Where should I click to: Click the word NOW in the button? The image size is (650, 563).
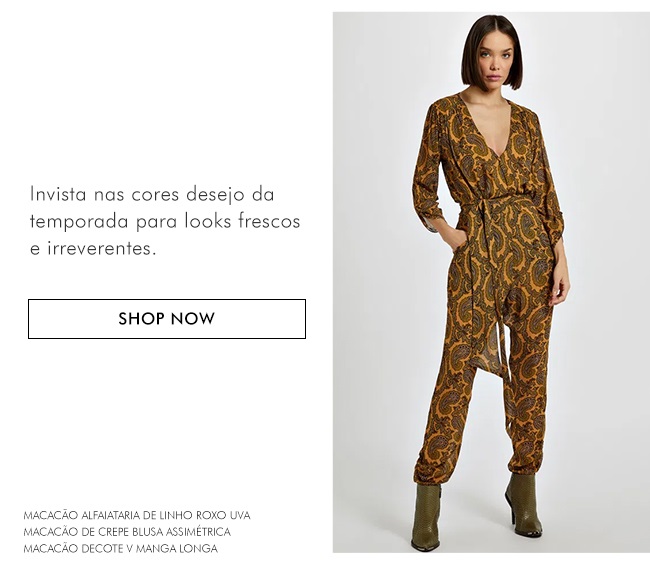(193, 319)
